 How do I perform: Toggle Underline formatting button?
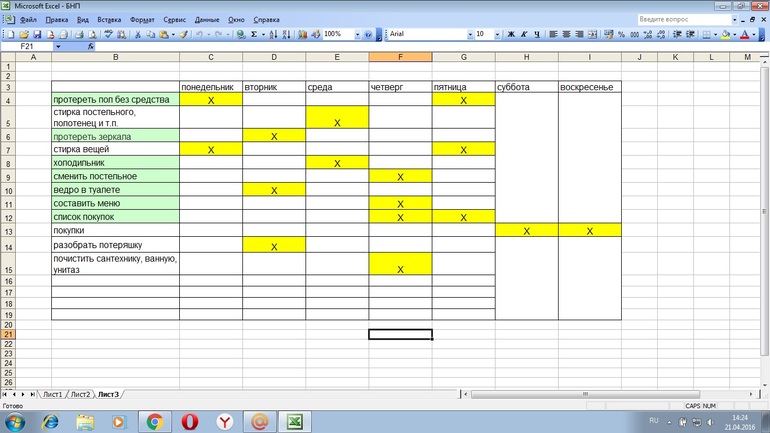(538, 34)
